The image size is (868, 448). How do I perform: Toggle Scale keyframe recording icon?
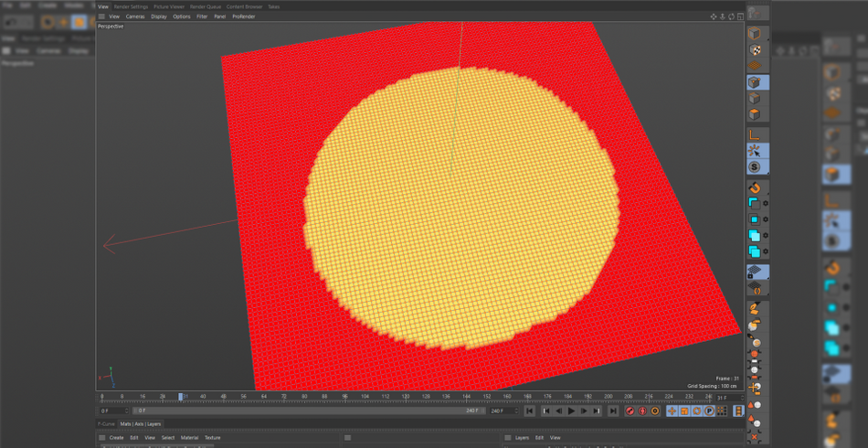684,411
